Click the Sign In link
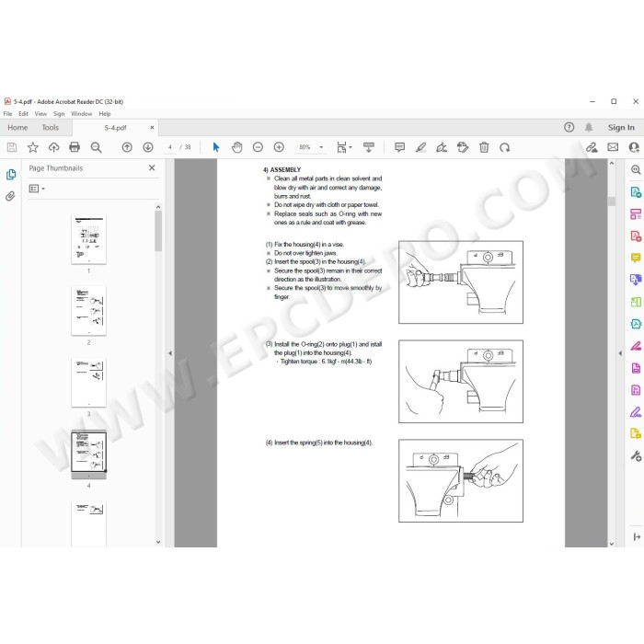This screenshot has height=644, width=644. pos(621,128)
